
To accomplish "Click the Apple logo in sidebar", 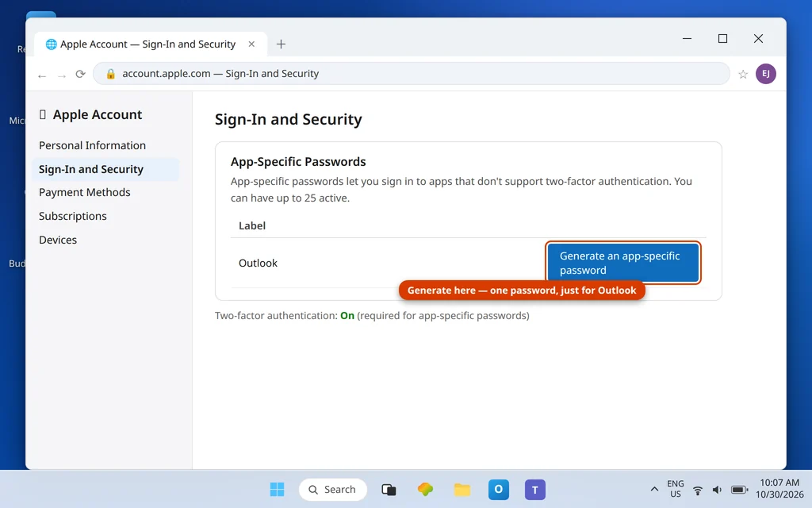I will (x=43, y=114).
